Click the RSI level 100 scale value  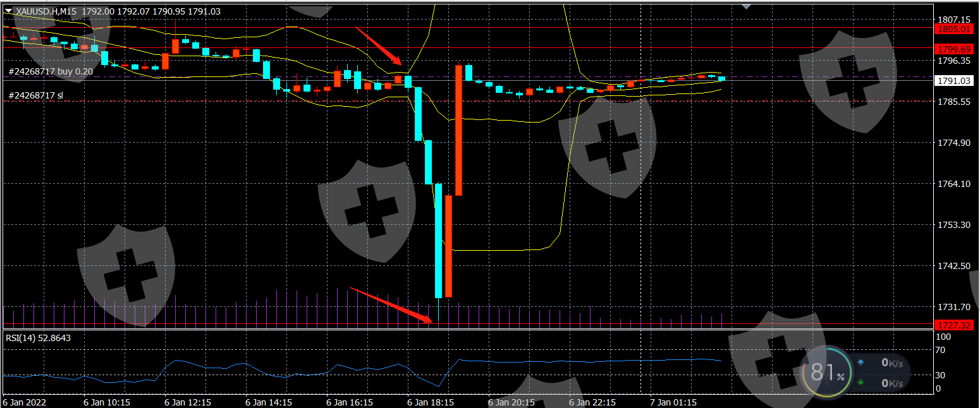click(x=942, y=337)
